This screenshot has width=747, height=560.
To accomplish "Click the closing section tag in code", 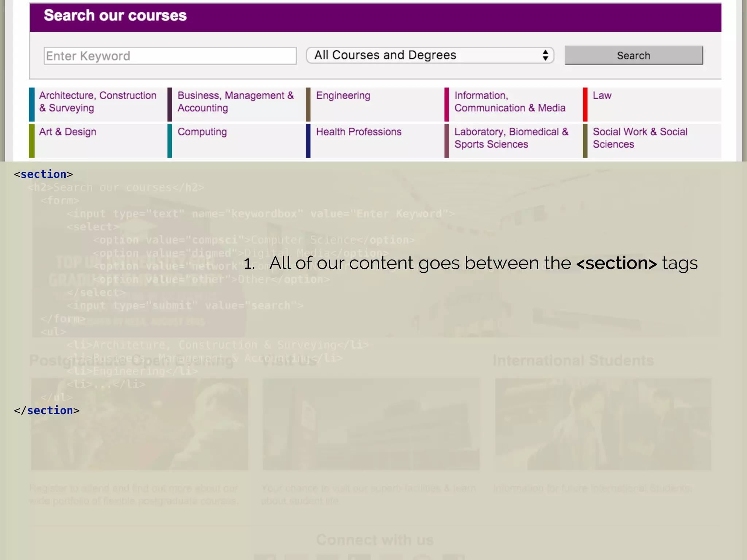I will tap(47, 411).
